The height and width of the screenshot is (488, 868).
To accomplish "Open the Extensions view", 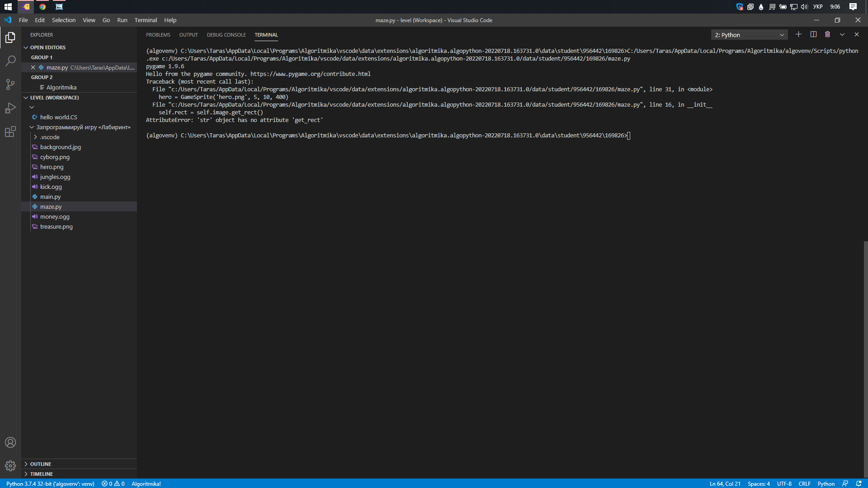I will pos(10,131).
